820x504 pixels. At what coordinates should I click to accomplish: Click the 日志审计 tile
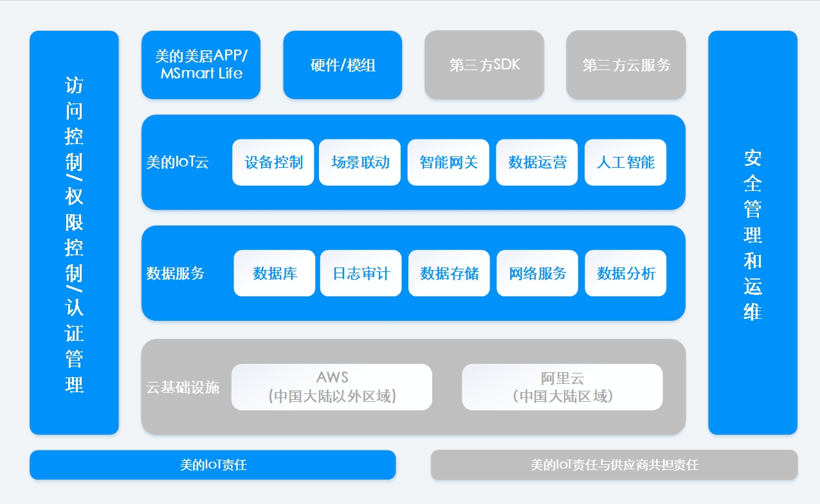point(361,273)
